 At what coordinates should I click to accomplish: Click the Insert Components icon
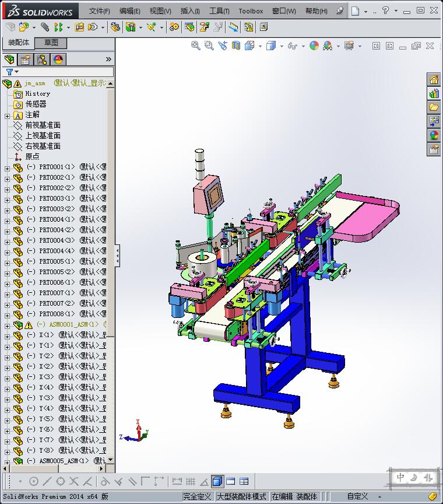click(x=24, y=27)
